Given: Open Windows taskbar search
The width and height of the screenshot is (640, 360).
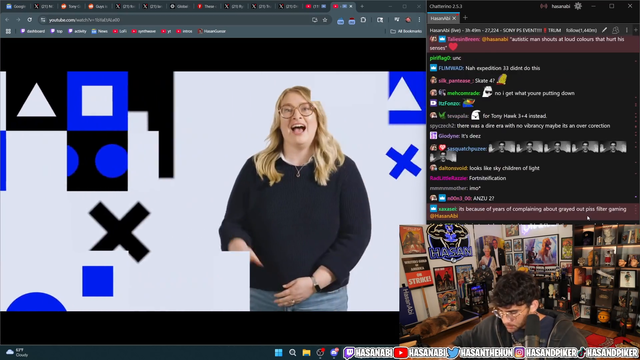Looking at the screenshot, I should point(293,353).
